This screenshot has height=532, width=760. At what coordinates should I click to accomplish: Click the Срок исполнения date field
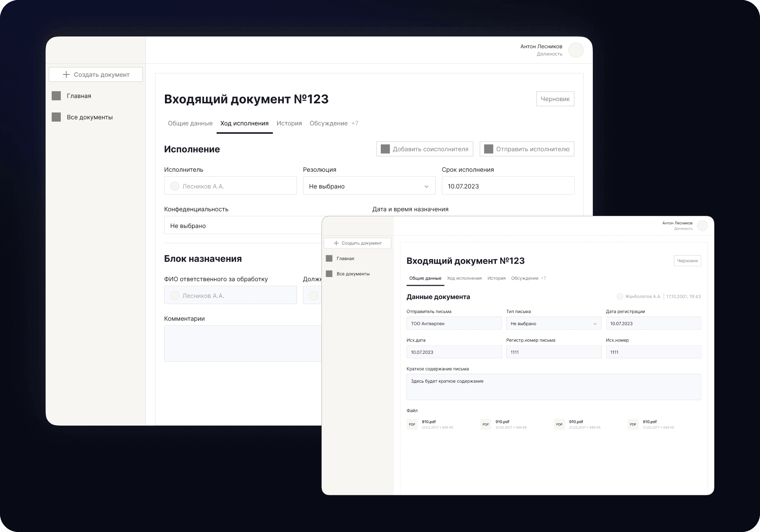tap(508, 186)
